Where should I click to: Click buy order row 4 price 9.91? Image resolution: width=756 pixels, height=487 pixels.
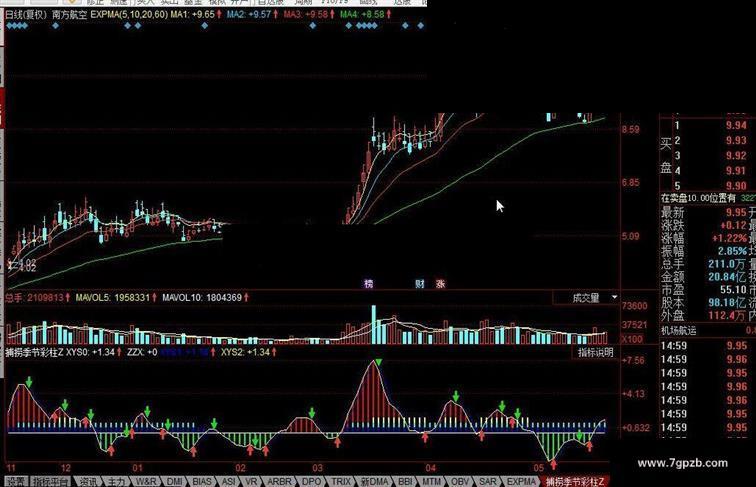(736, 171)
